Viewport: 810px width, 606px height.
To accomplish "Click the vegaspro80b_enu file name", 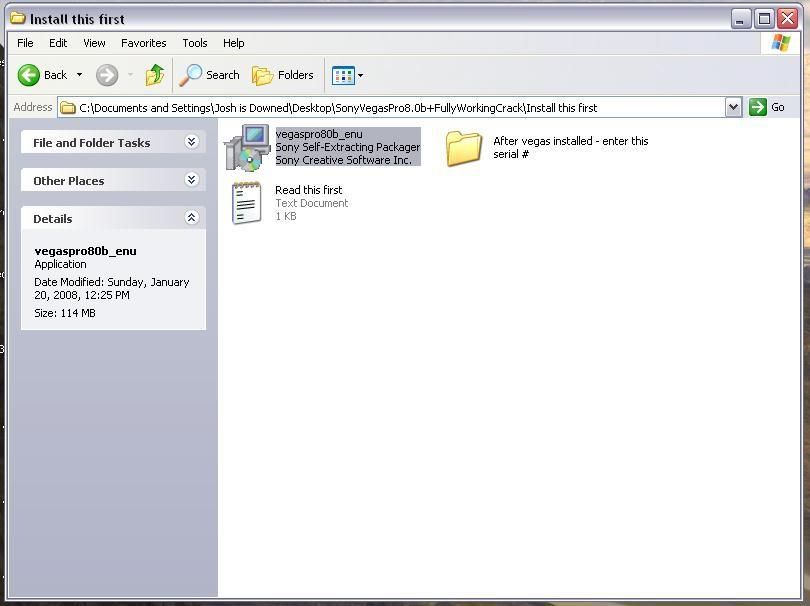I will 319,134.
